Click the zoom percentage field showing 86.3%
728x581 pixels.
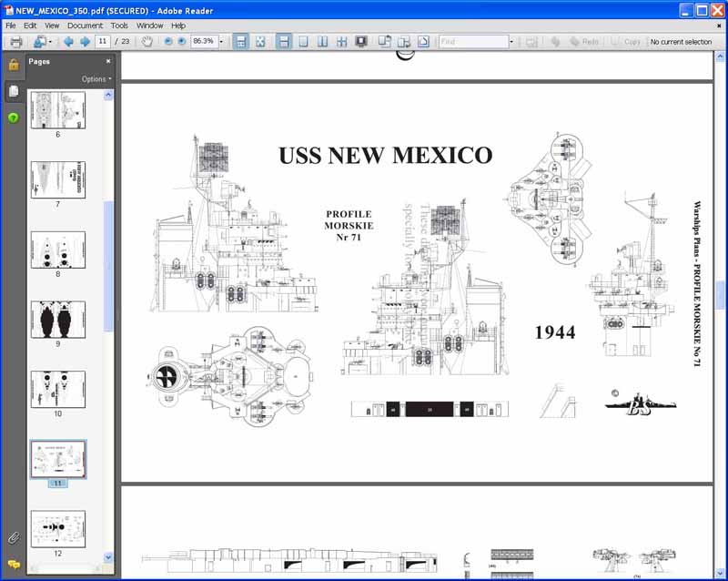pos(204,41)
